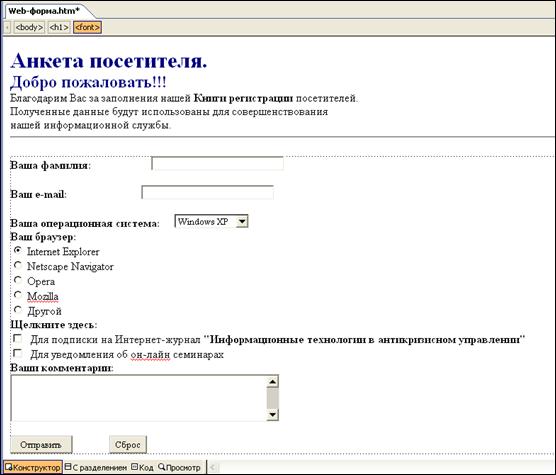The height and width of the screenshot is (475, 556).
Task: Click the Добро пожаловать!!! subheading
Action: tap(88, 82)
